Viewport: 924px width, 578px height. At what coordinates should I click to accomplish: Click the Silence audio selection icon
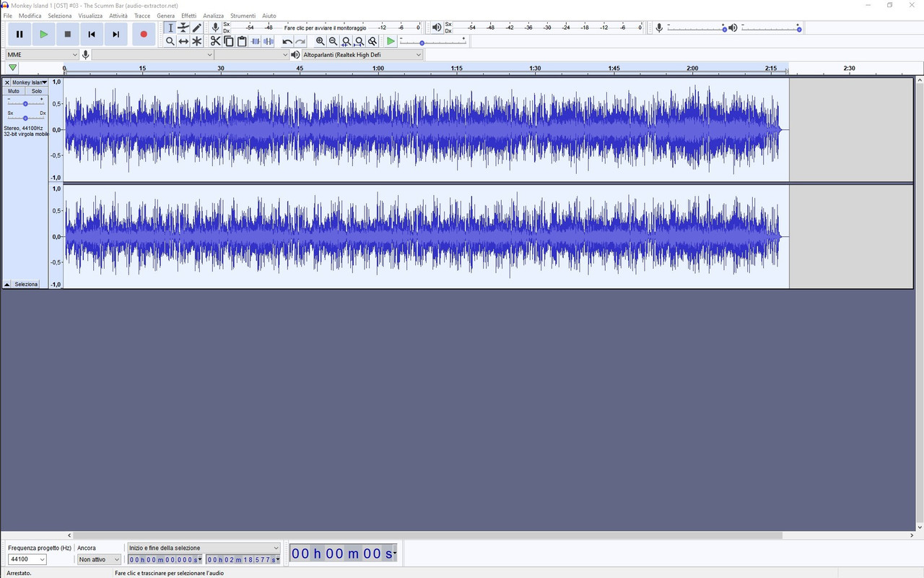click(269, 41)
